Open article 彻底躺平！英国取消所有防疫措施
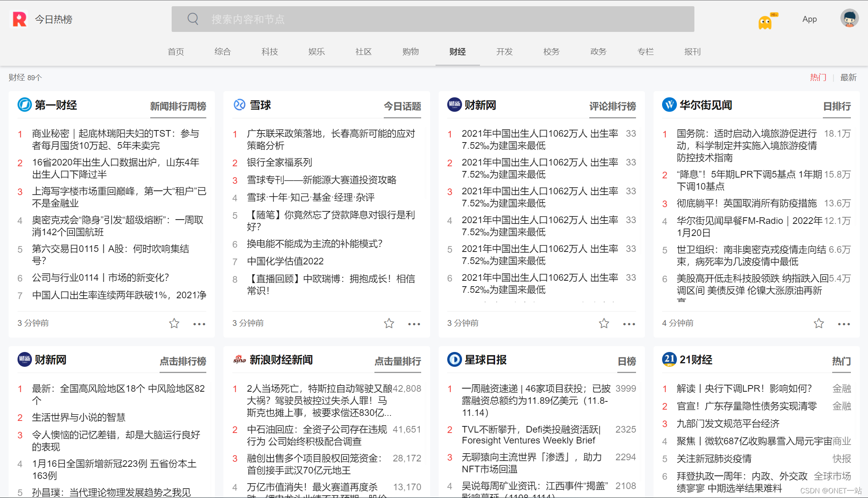Image resolution: width=868 pixels, height=498 pixels. (x=747, y=203)
